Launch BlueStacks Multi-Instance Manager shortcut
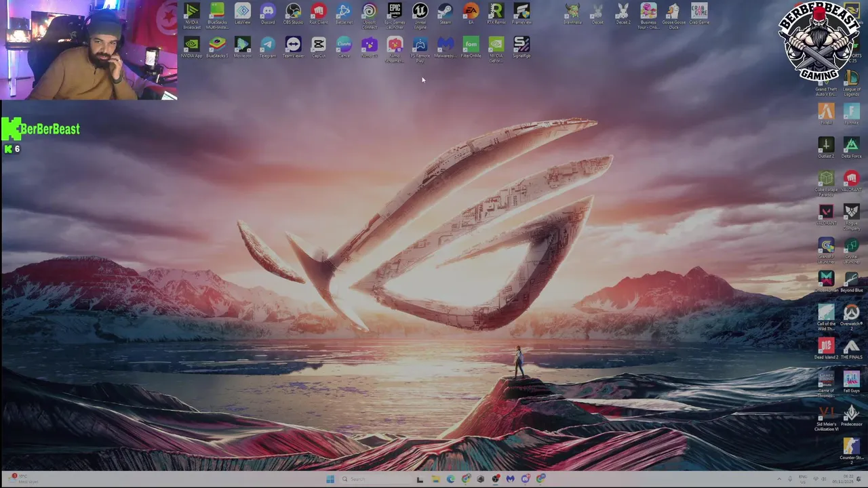This screenshot has width=868, height=488. [217, 16]
